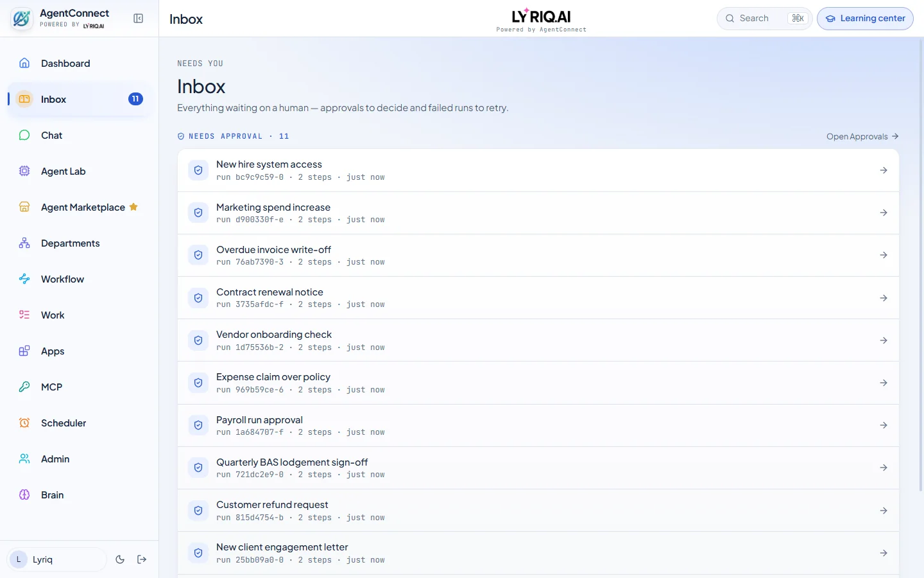
Task: Open the Learning center
Action: pos(865,19)
